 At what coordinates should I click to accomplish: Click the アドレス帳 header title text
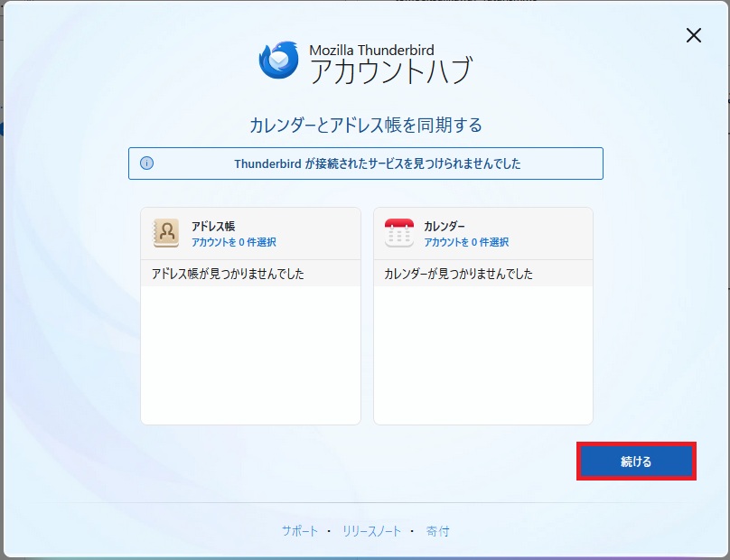pos(213,226)
